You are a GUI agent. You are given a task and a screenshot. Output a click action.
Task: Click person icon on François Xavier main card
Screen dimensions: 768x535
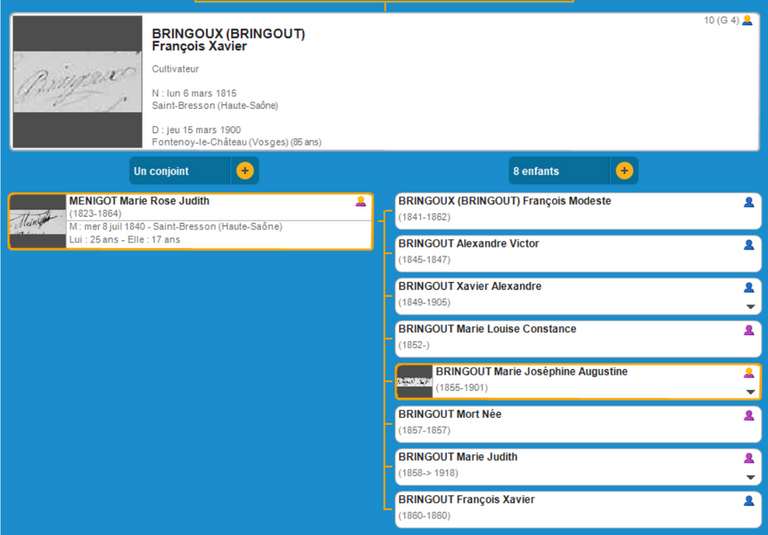click(747, 20)
